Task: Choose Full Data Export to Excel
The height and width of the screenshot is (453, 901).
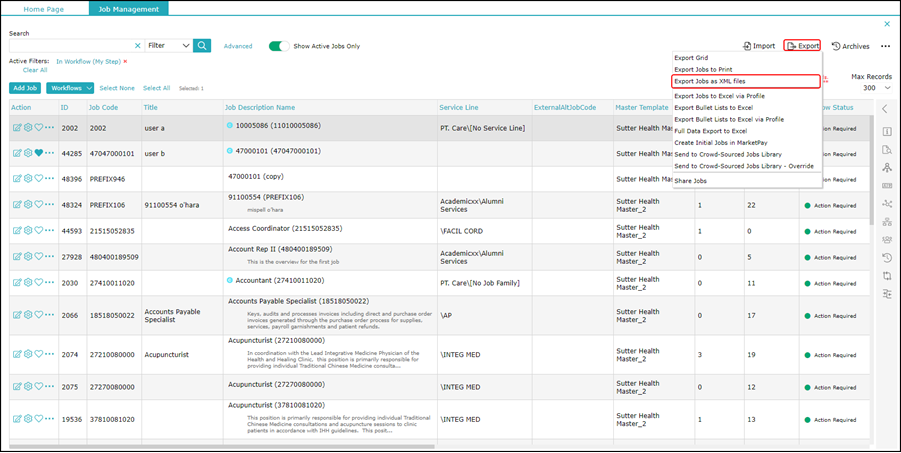Action: (710, 131)
